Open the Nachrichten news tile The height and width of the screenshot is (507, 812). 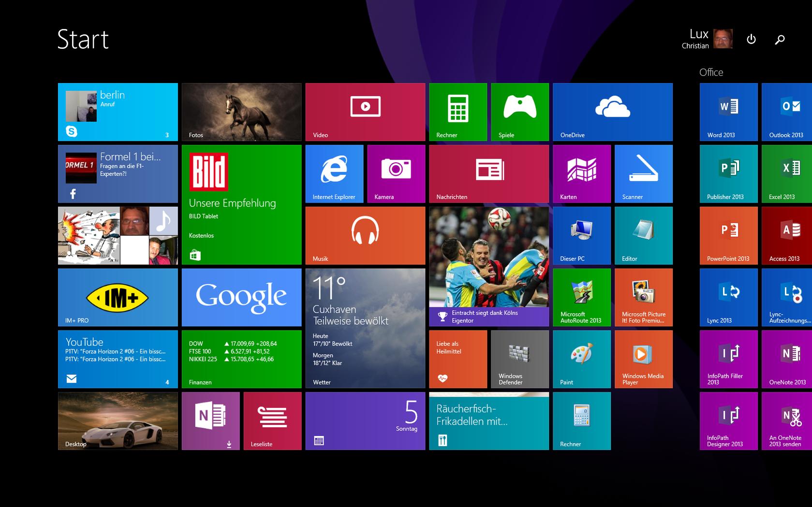(x=489, y=174)
